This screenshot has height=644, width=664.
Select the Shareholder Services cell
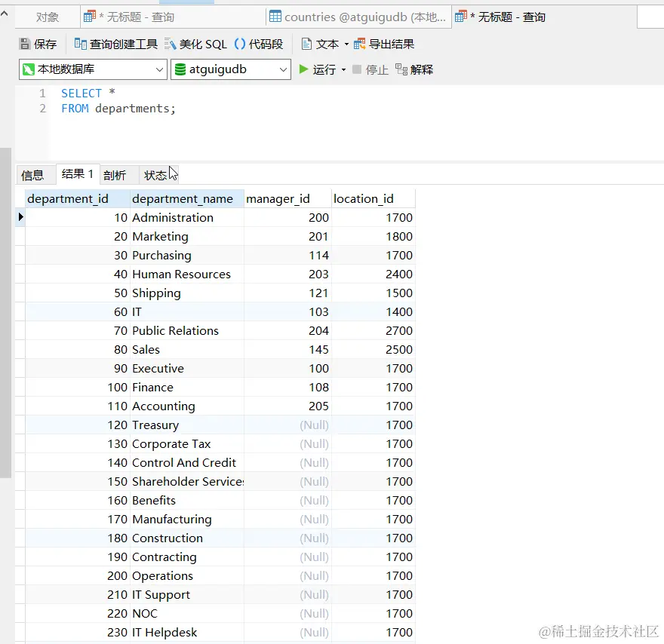click(x=187, y=482)
